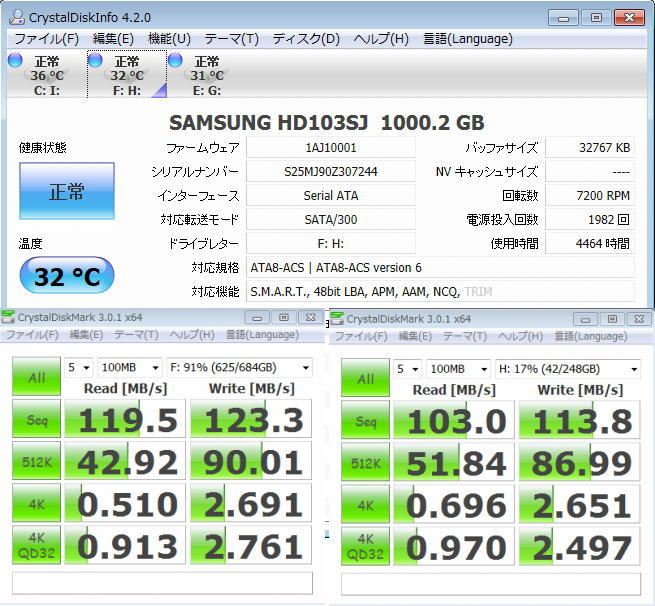Run 4K test in left CrystalDiskMark
The height and width of the screenshot is (606, 655).
[x=36, y=503]
